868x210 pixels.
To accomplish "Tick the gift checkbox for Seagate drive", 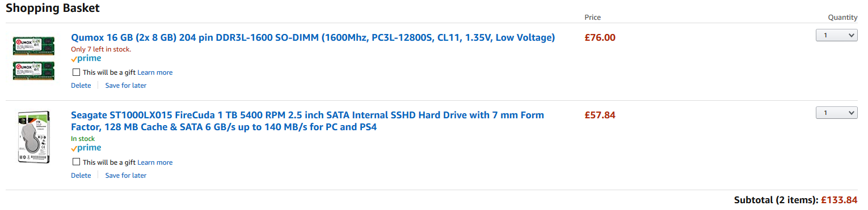I will (77, 162).
